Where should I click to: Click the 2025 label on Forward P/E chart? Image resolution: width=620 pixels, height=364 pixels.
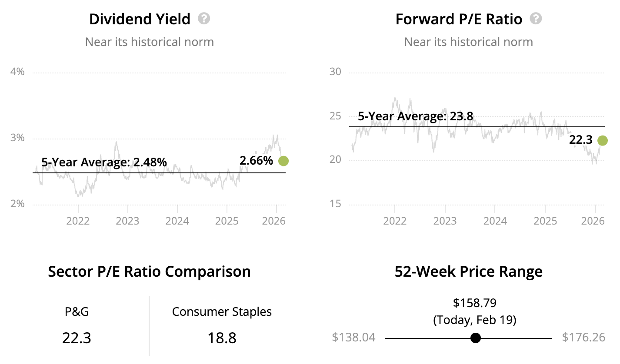pos(545,221)
